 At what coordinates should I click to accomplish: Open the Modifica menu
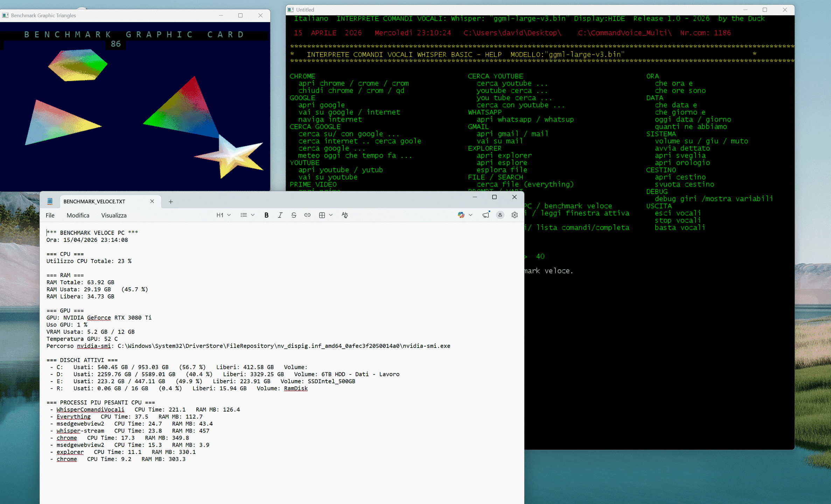pyautogui.click(x=78, y=215)
